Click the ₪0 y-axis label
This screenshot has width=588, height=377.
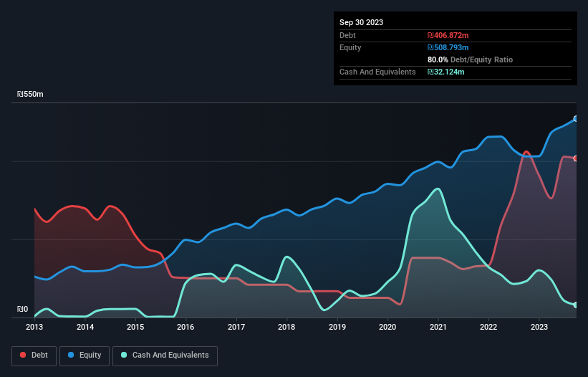point(22,309)
